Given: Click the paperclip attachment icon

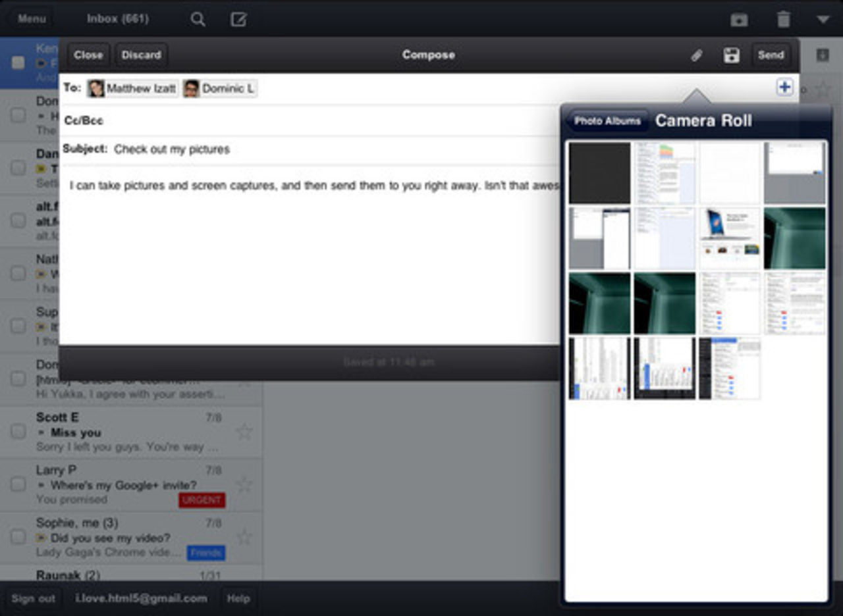Looking at the screenshot, I should [x=696, y=55].
